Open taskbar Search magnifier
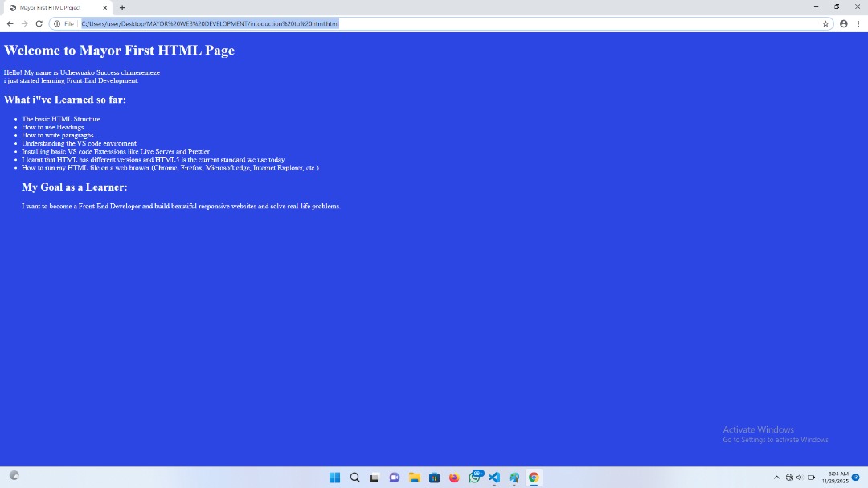Screen dimensions: 868x488 tap(355, 478)
